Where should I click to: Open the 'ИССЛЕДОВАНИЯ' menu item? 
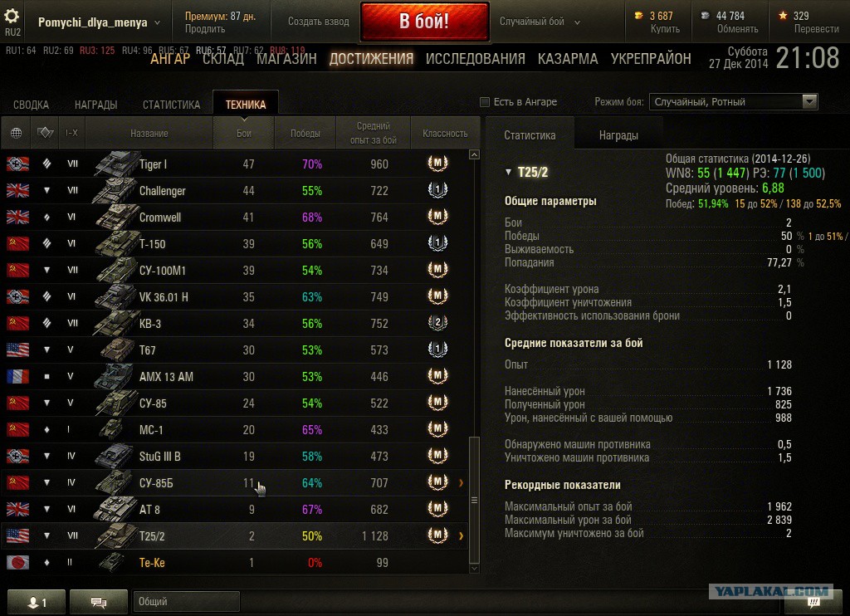click(x=476, y=59)
